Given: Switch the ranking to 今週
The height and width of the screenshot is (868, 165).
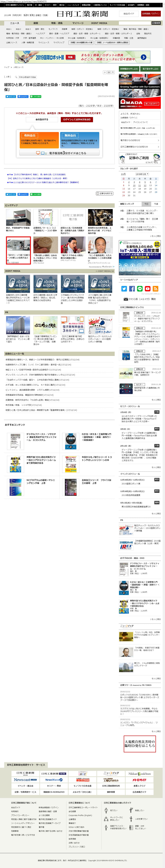Looking at the screenshot, I should point(156,204).
